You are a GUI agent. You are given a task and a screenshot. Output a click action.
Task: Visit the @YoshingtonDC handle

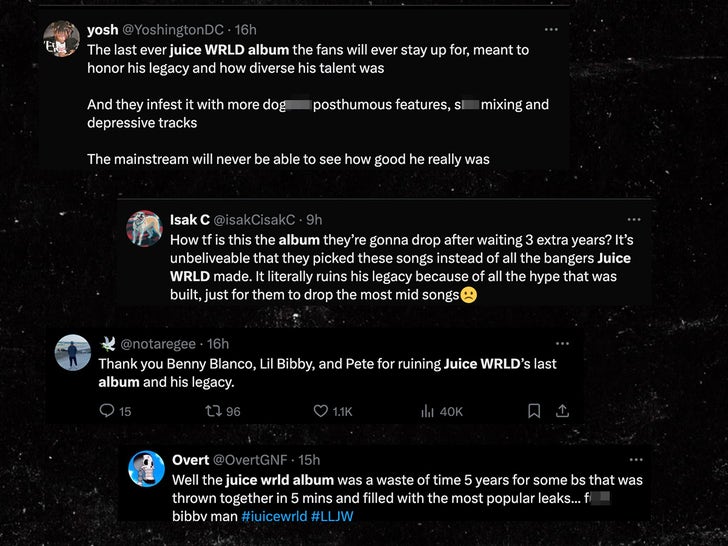[x=173, y=30]
